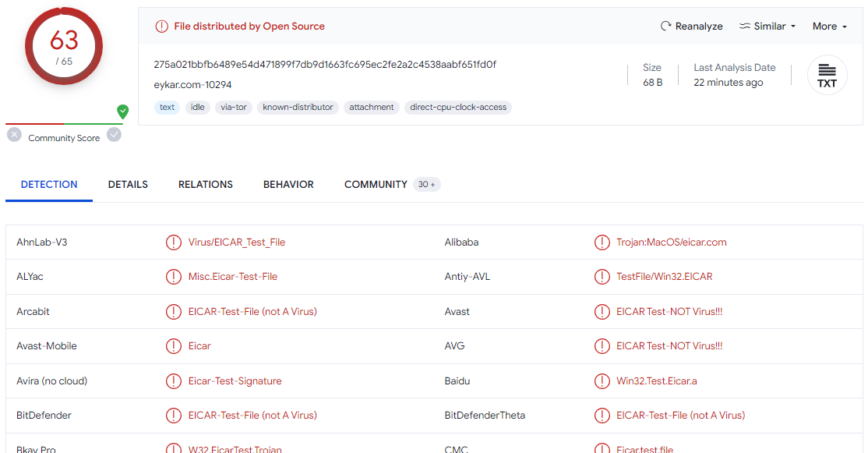
Task: Click the red warning icon beside File distributed
Action: 161,27
